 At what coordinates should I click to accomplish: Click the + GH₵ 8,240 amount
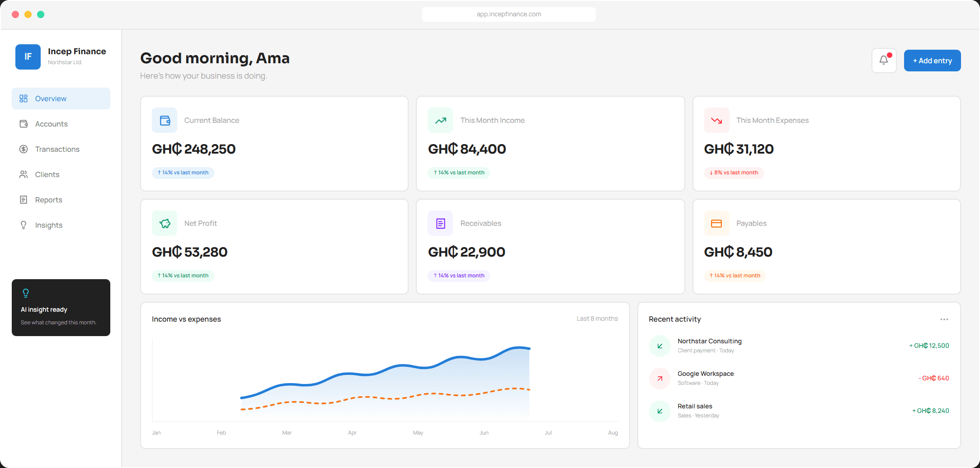[930, 411]
